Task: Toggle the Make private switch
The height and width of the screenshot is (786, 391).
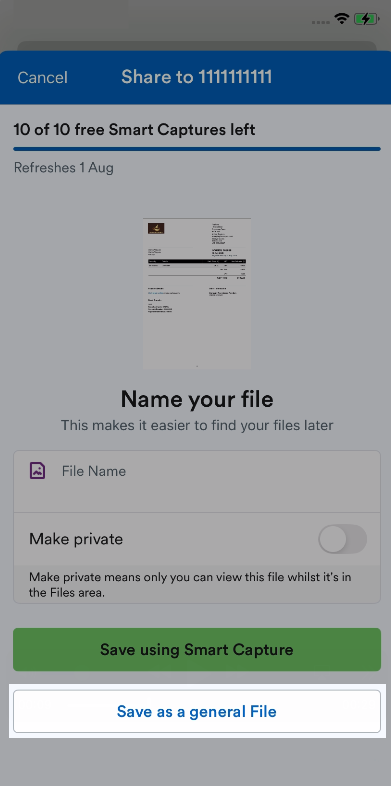Action: 342,539
